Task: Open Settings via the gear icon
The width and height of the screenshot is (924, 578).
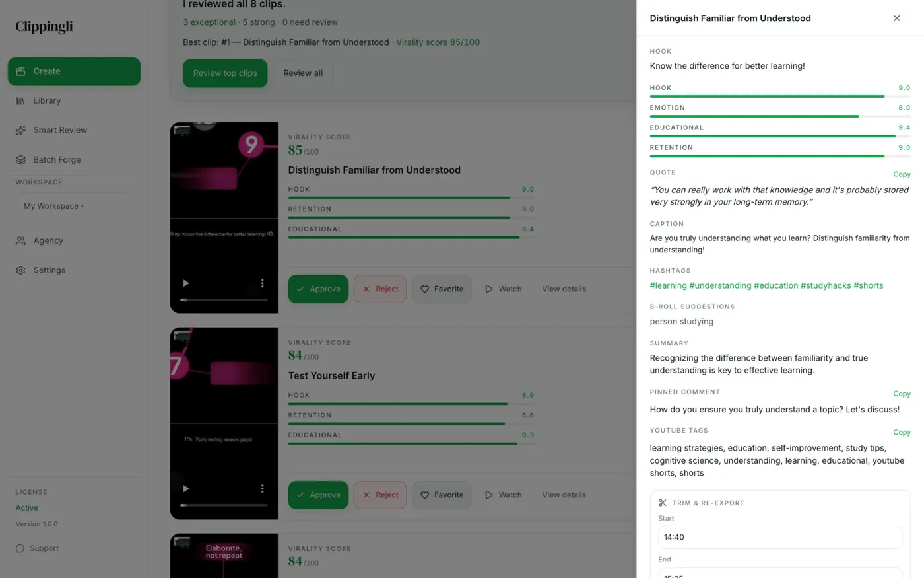Action: 20,270
